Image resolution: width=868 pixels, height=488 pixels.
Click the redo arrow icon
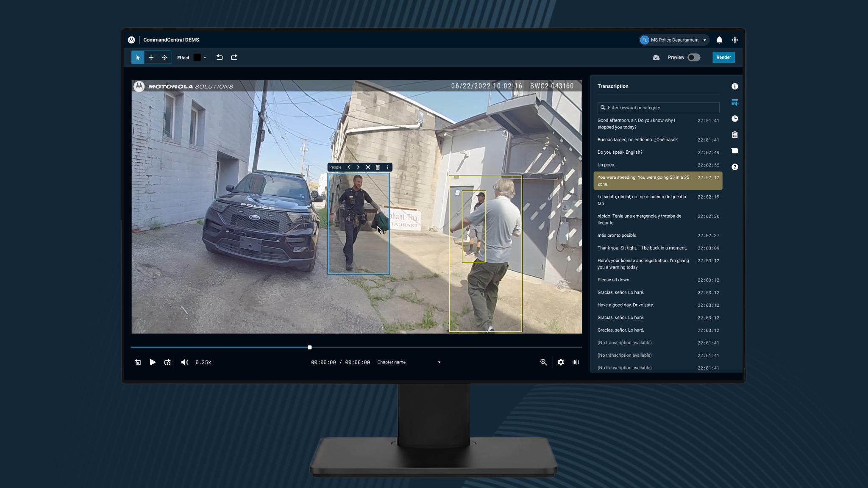234,57
